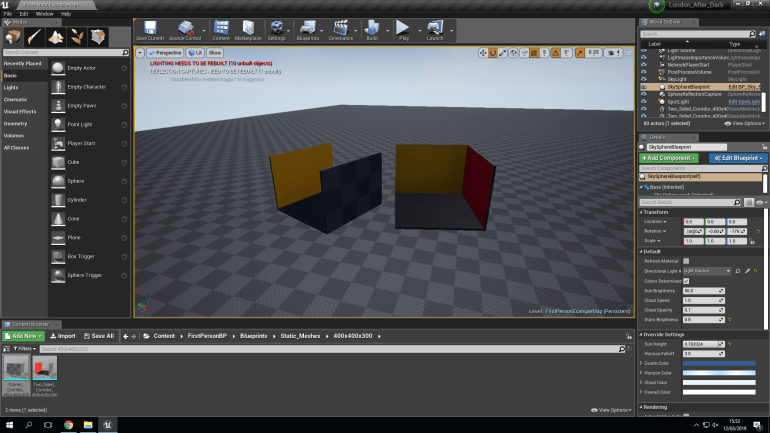Toggle rotation snapping angle icon
This screenshot has height=433, width=770.
click(555, 53)
